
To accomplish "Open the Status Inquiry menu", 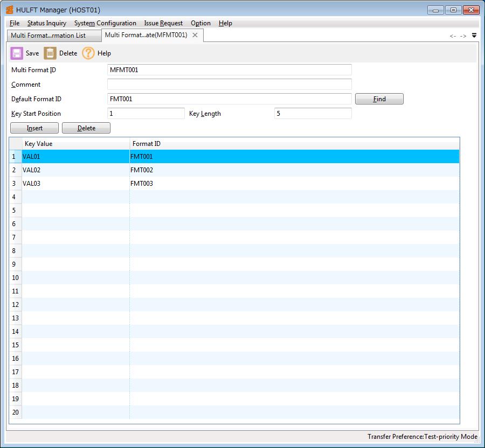I will (x=47, y=23).
